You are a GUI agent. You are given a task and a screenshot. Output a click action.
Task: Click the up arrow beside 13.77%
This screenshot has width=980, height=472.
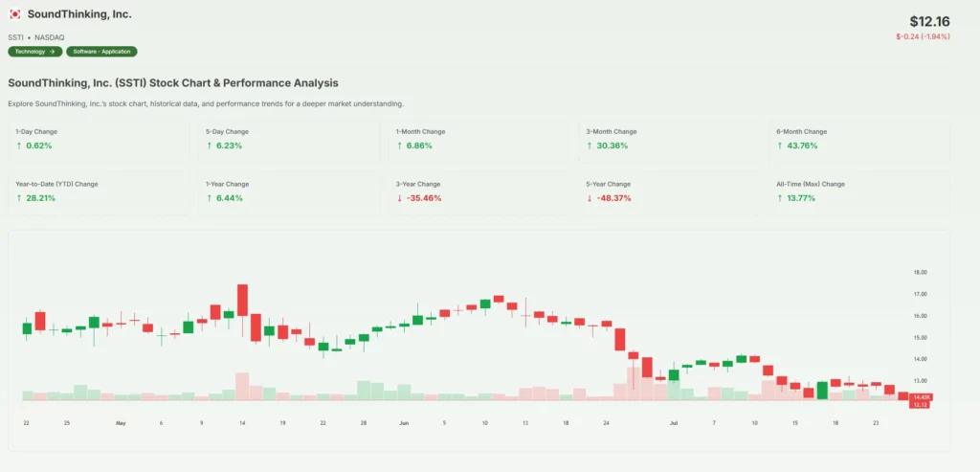pyautogui.click(x=779, y=198)
